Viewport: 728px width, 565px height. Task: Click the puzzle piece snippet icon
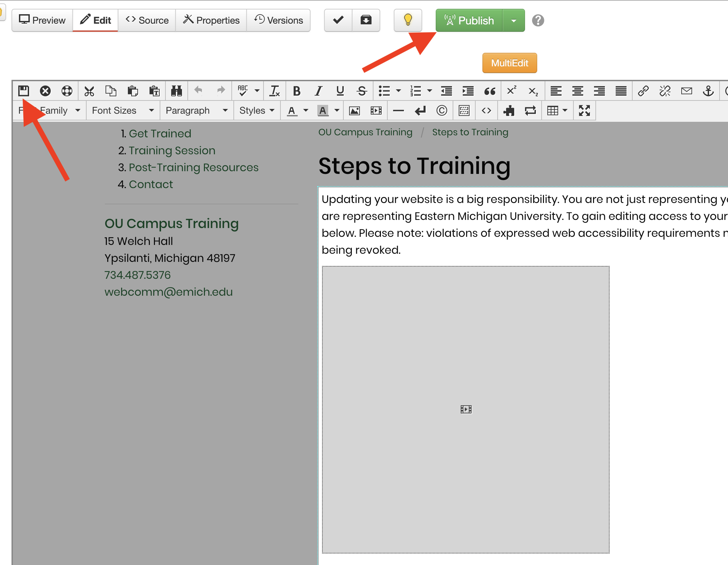click(509, 111)
